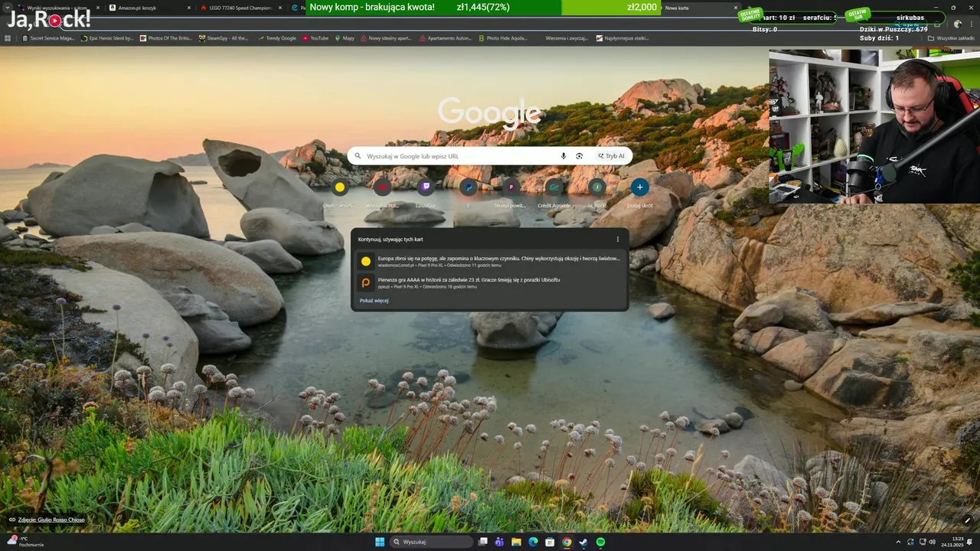Open clock showing 13:23 24.11.2025
This screenshot has width=980, height=551.
pos(952,542)
